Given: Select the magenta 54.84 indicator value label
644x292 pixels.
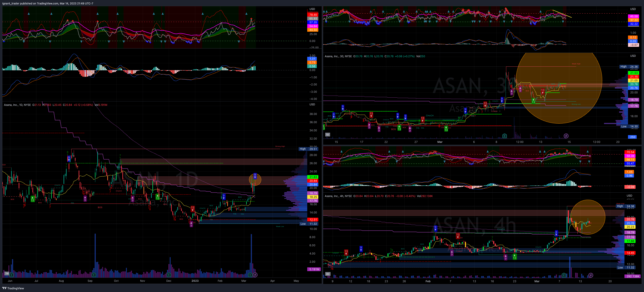Looking at the screenshot, I should (x=313, y=26).
